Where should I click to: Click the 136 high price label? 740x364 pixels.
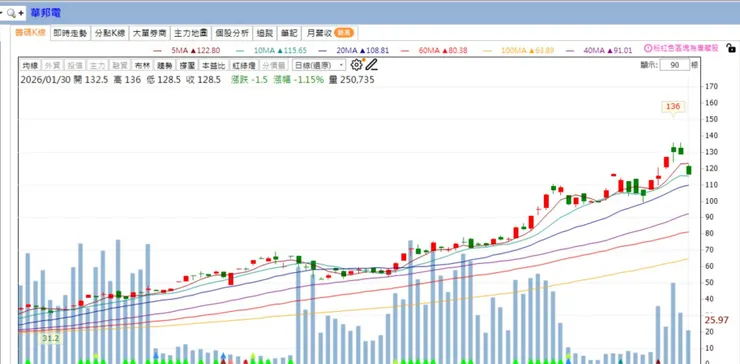click(x=673, y=107)
